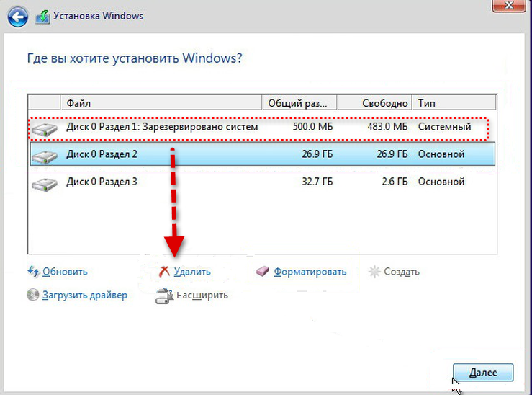Open the Обновить link
Screen dimensions: 532x395
point(65,272)
